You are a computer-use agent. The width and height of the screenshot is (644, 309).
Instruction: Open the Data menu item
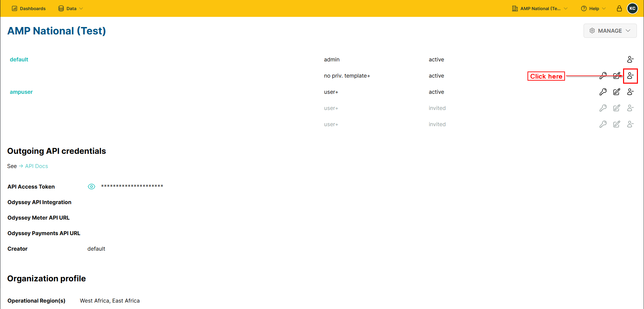[x=71, y=8]
